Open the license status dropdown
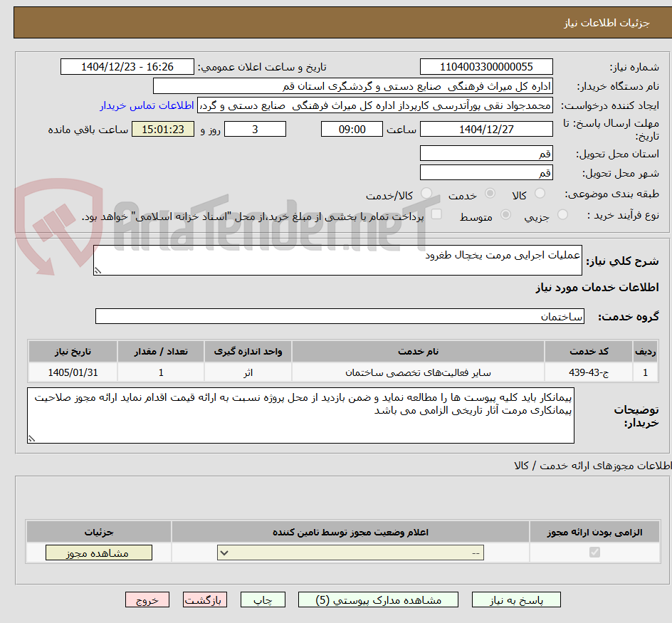Screen dimensions: 672x623 point(350,553)
